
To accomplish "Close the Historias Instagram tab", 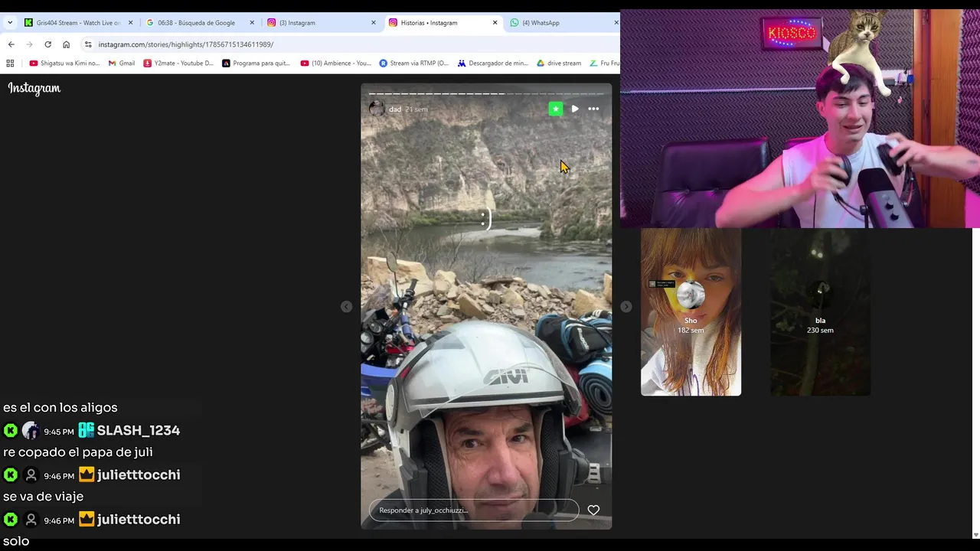I will click(x=495, y=23).
